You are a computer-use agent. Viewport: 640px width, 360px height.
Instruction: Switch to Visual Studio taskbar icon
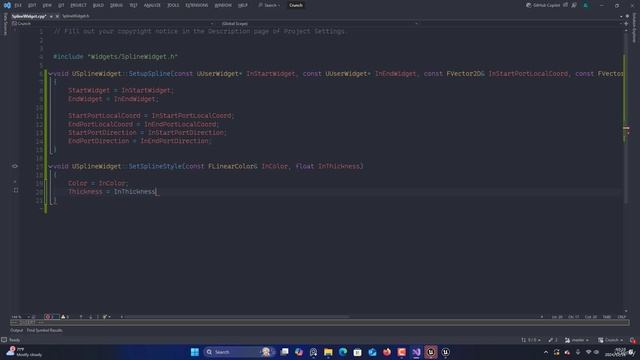[416, 352]
